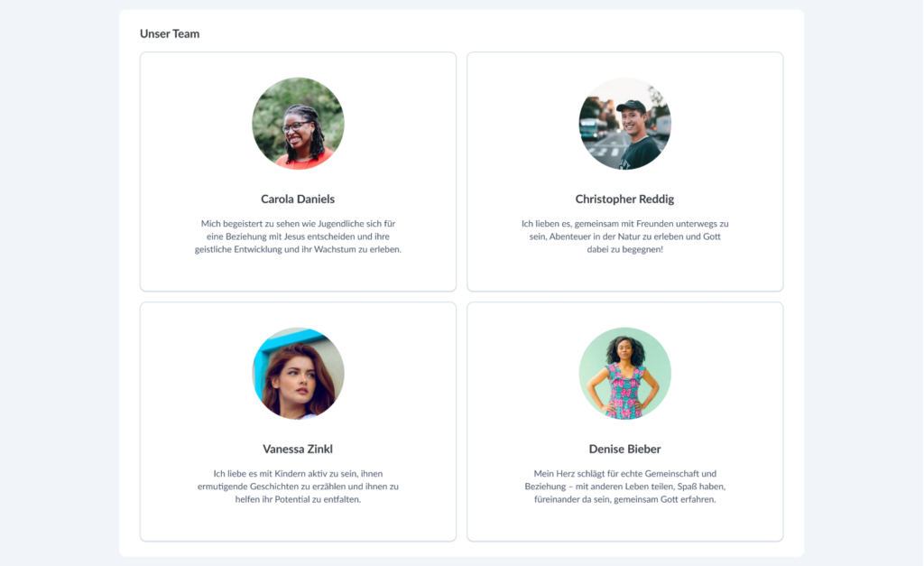This screenshot has width=924, height=566.
Task: Click Denise Bieber's round profile photo
Action: click(625, 374)
